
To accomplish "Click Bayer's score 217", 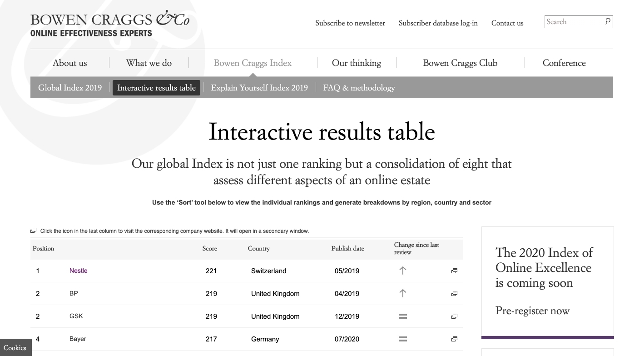I will [x=211, y=339].
